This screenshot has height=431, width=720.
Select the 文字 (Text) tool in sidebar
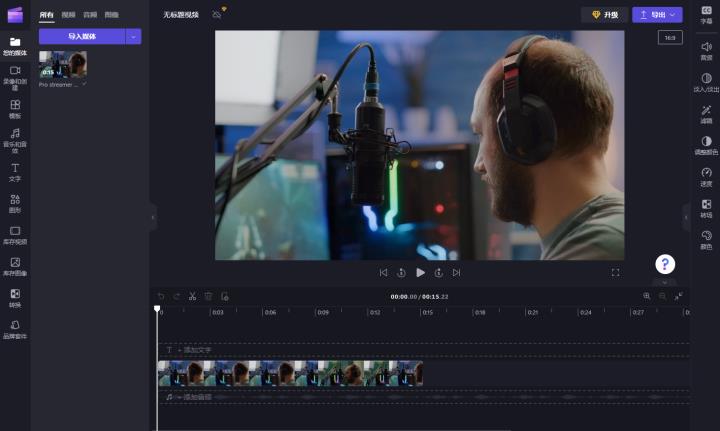[x=15, y=171]
